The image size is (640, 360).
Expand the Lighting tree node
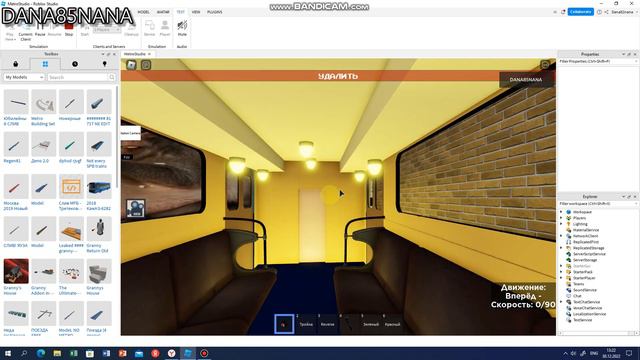pyautogui.click(x=561, y=224)
